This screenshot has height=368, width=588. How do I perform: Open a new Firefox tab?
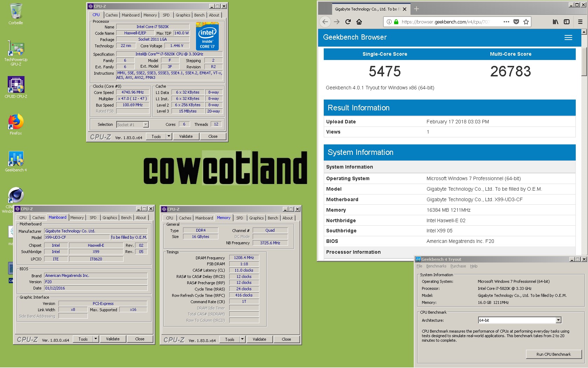[416, 9]
